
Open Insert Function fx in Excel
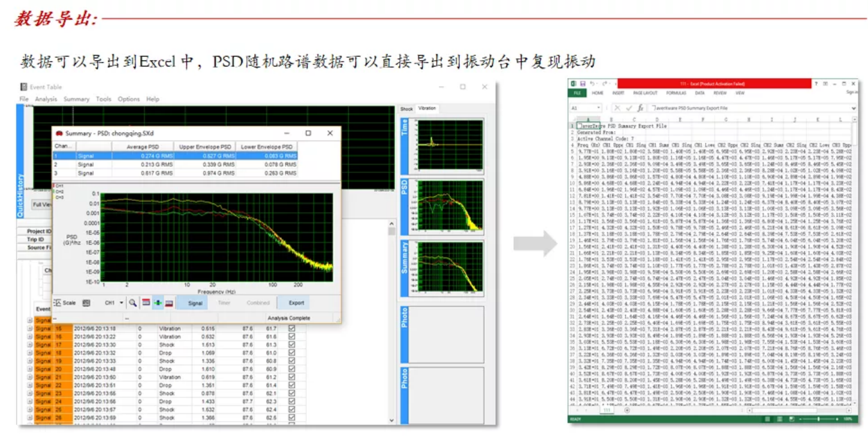point(640,108)
